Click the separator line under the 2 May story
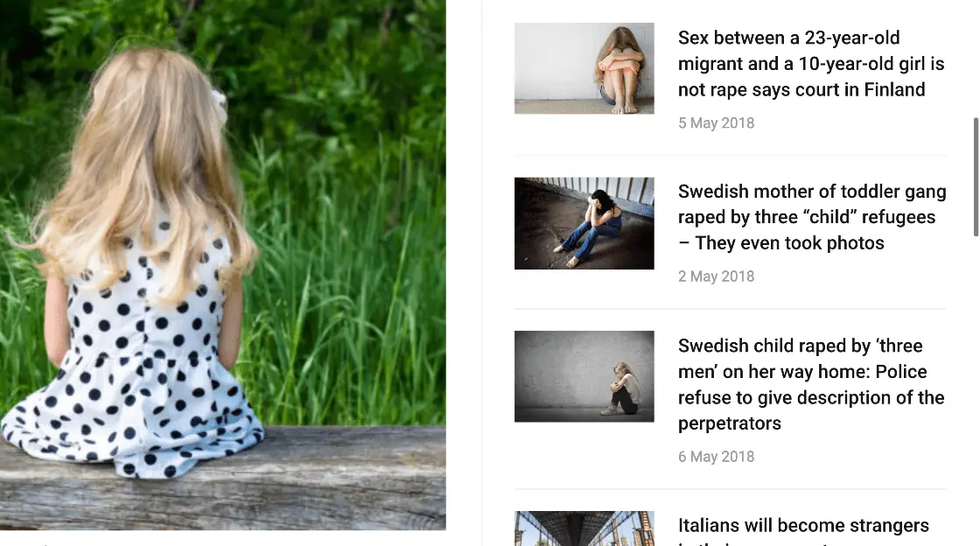 [x=731, y=309]
